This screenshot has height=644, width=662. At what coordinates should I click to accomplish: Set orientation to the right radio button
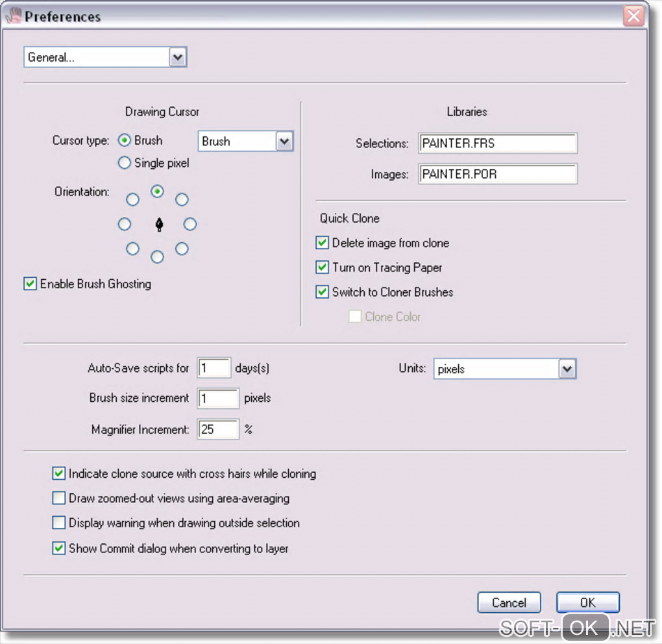(190, 224)
